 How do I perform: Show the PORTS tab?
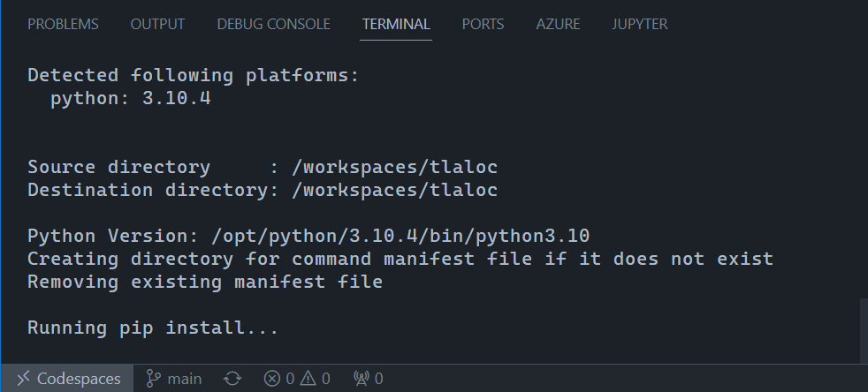point(483,25)
